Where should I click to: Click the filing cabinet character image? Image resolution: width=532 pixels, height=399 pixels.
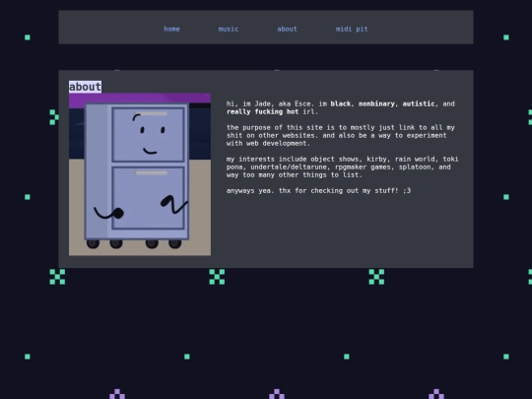140,174
